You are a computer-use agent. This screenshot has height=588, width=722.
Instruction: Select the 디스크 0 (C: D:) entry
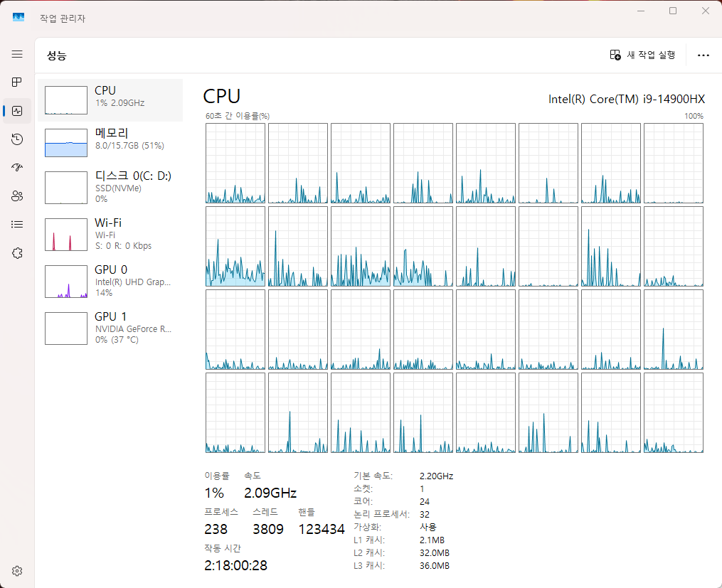(110, 187)
